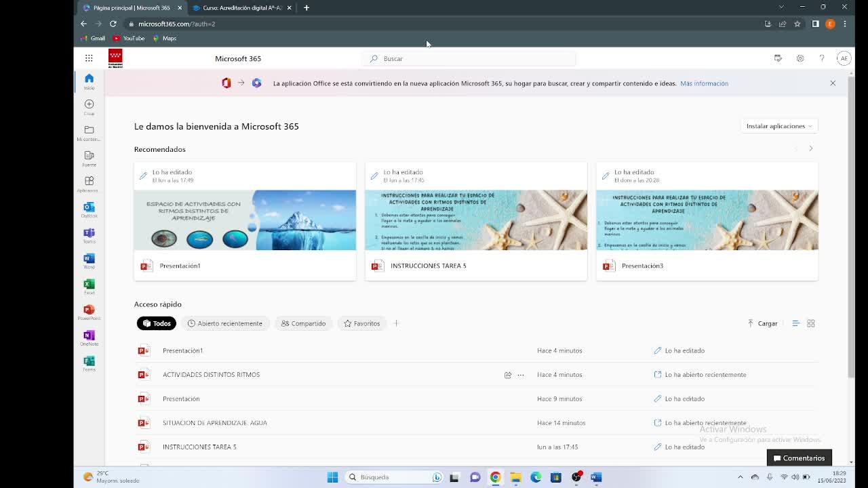Image resolution: width=868 pixels, height=488 pixels.
Task: Click the Create plus icon in sidebar
Action: pyautogui.click(x=89, y=106)
